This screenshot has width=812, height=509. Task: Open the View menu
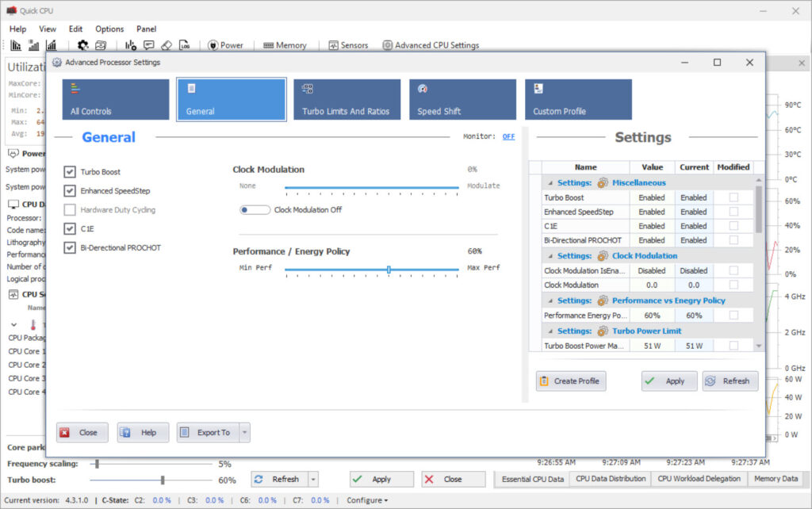[47, 29]
